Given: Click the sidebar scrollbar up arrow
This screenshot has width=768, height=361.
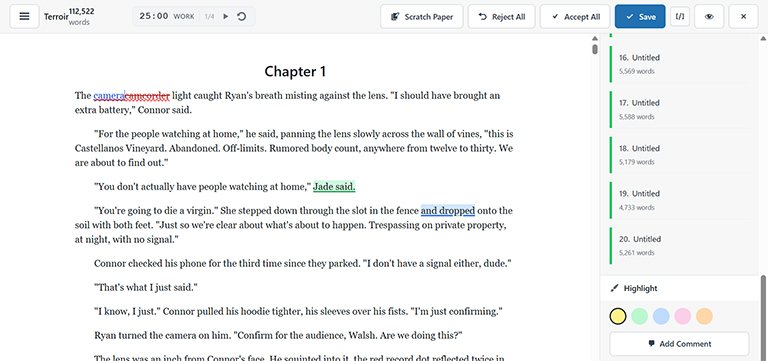Looking at the screenshot, I should pyautogui.click(x=763, y=38).
